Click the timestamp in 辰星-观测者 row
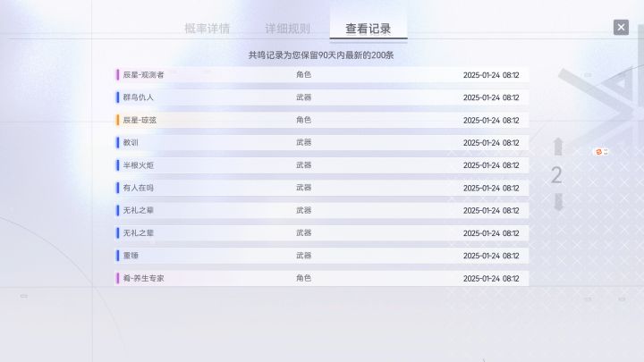This screenshot has height=362, width=644. click(x=491, y=75)
